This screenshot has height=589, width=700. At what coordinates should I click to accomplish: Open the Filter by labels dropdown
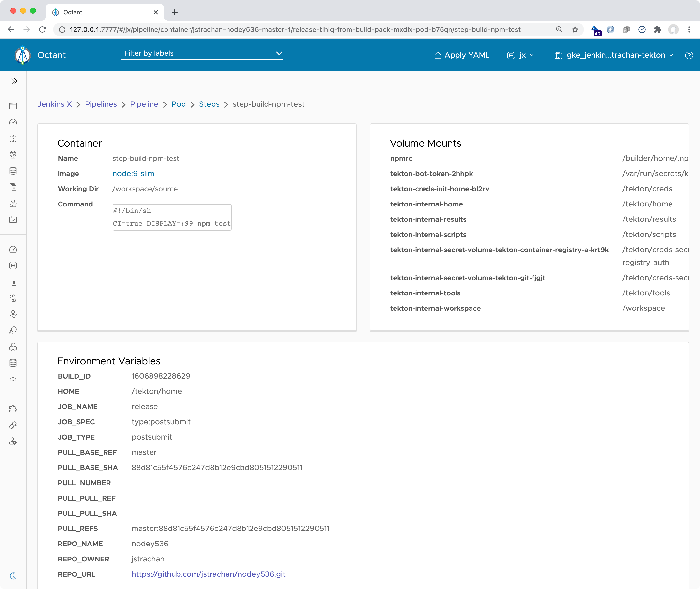tap(202, 53)
